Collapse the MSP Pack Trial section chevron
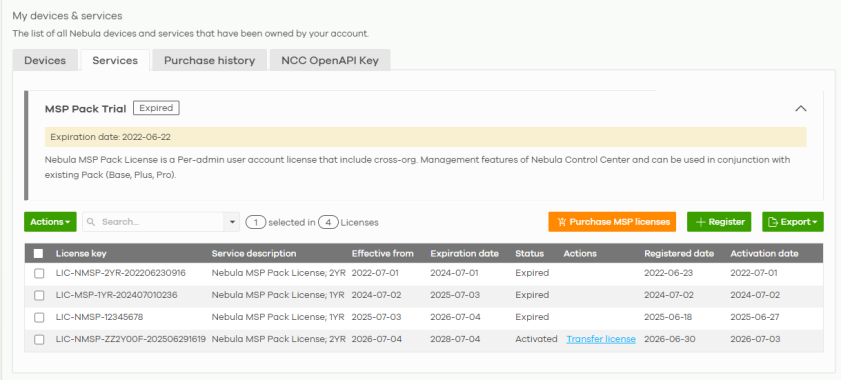Image resolution: width=841 pixels, height=380 pixels. pyautogui.click(x=800, y=108)
